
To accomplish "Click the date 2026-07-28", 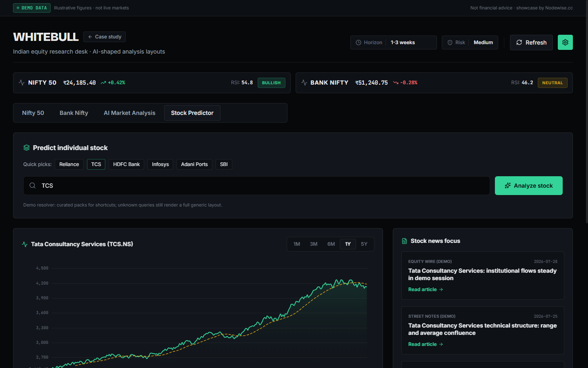I will tap(546, 262).
